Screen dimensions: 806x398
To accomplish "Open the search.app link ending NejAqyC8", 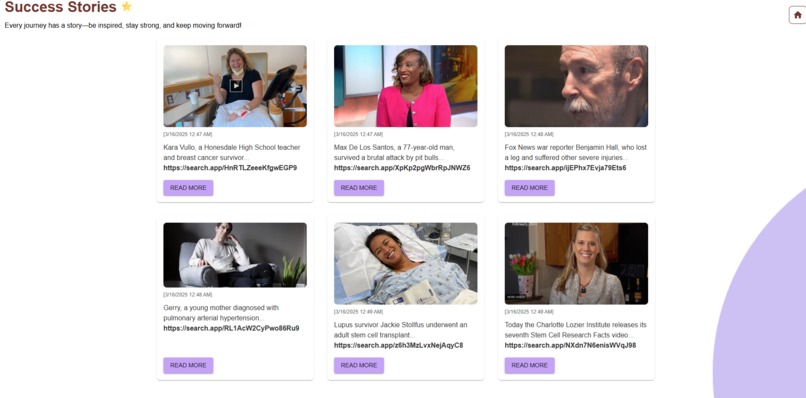I will (x=398, y=345).
